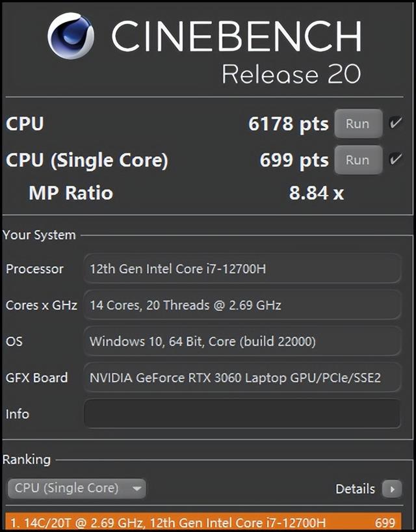Expand ranking Details with the arrow icon
The height and width of the screenshot is (532, 416).
click(x=392, y=489)
